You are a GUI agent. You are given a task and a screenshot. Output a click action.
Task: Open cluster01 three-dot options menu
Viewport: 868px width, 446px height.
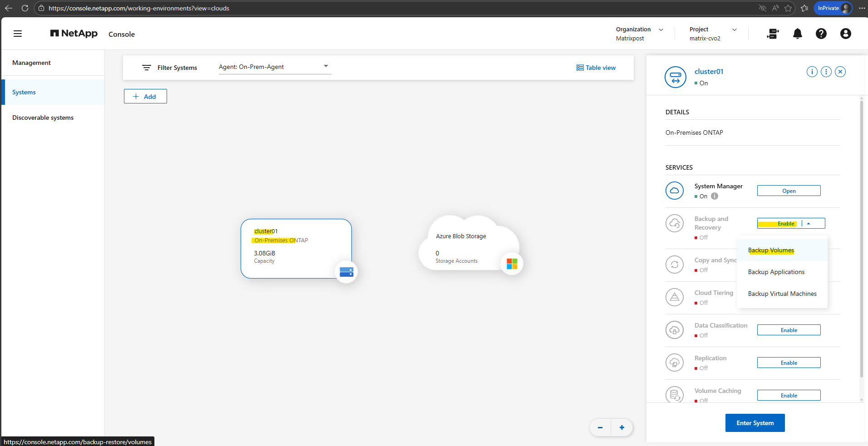pos(826,72)
